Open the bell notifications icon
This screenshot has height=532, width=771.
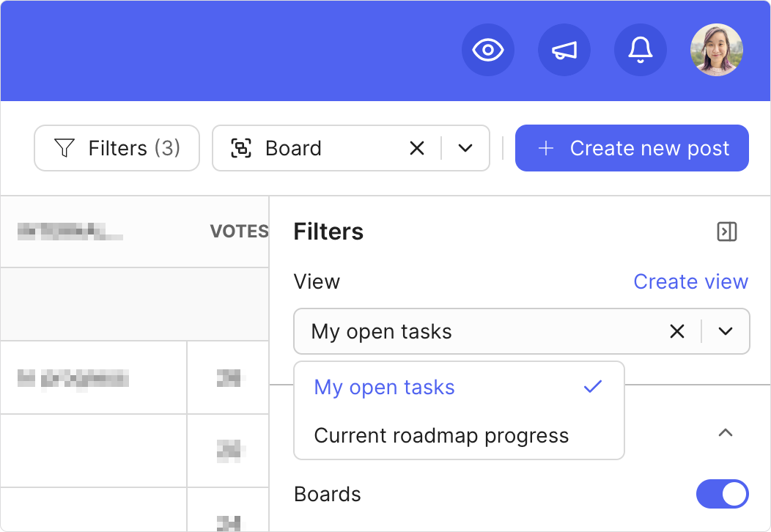[x=640, y=51]
